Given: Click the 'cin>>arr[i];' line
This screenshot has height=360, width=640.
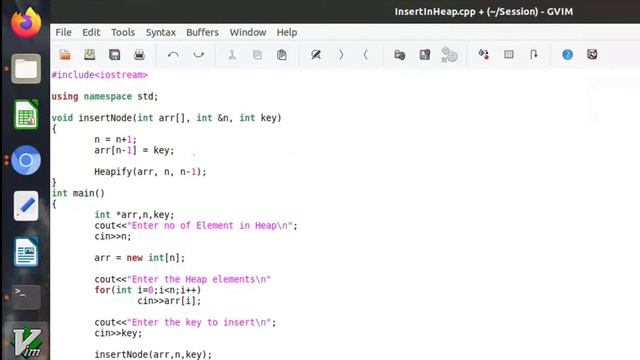Looking at the screenshot, I should pyautogui.click(x=169, y=301).
